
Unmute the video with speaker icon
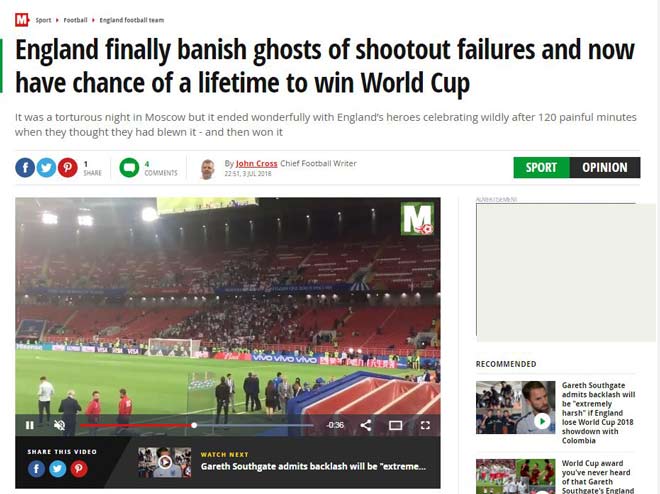pyautogui.click(x=59, y=425)
